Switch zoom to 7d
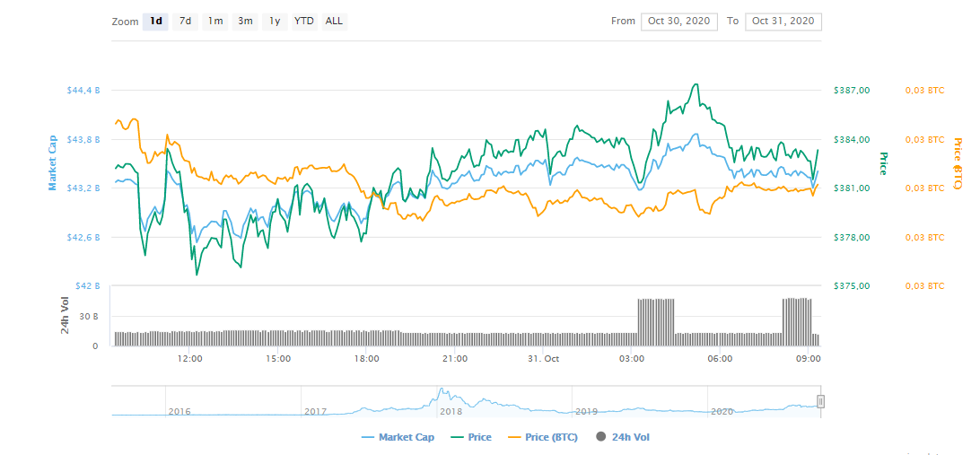The height and width of the screenshot is (455, 980). [185, 21]
